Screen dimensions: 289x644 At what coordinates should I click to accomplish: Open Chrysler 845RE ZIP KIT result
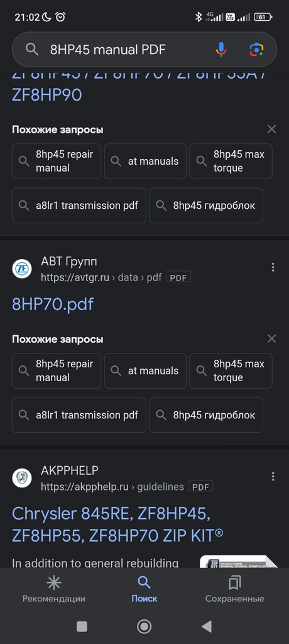117,524
